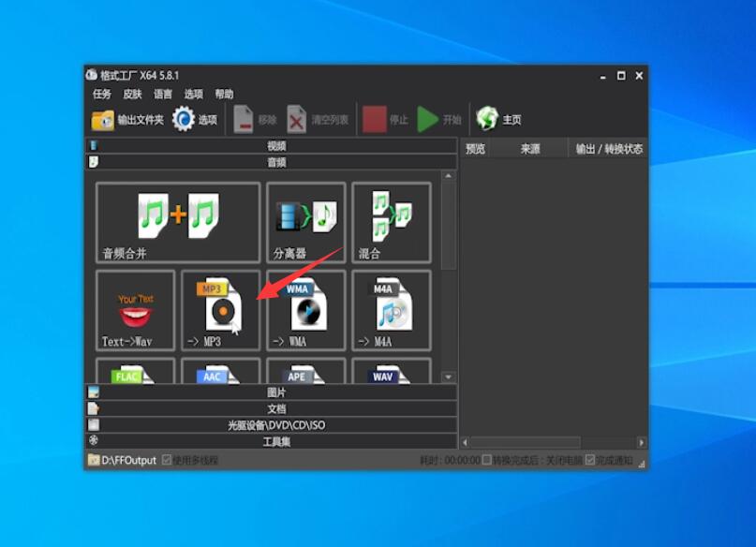Click the audio list scroll-down arrow

coord(449,377)
